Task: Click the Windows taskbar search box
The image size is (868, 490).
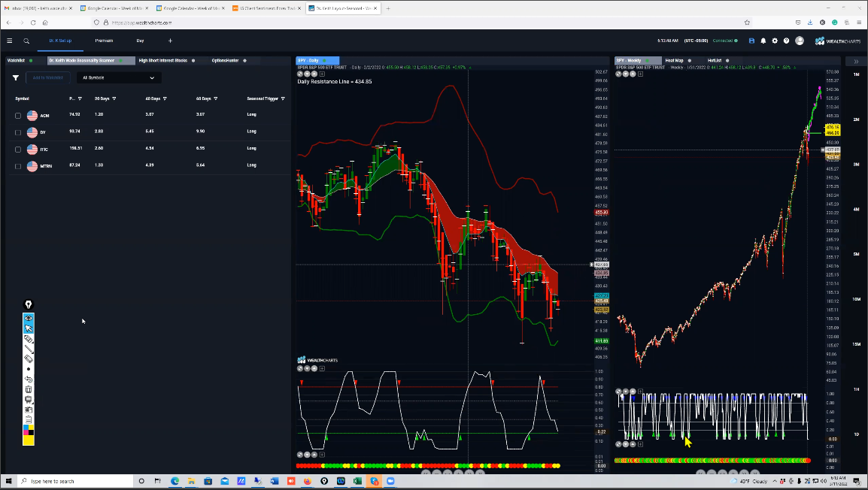Action: tap(76, 481)
